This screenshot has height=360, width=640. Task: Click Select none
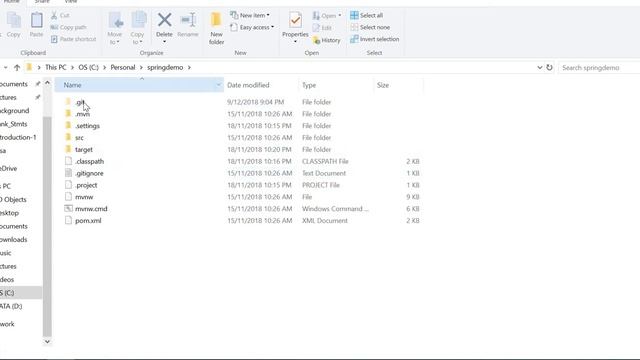click(370, 27)
